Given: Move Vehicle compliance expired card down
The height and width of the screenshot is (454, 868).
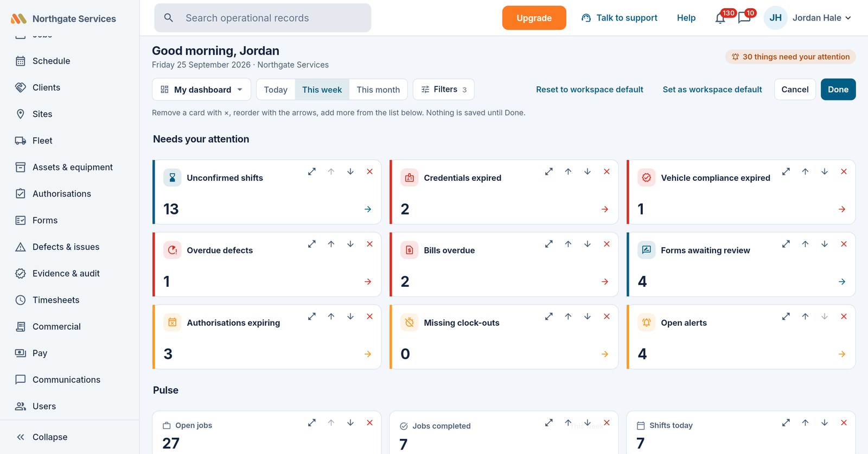Looking at the screenshot, I should click(x=825, y=172).
